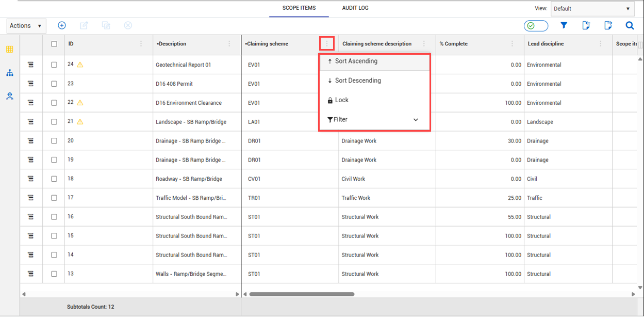Screen dimensions: 644x317
Task: Open Claiming scheme description column options menu
Action: [x=424, y=44]
